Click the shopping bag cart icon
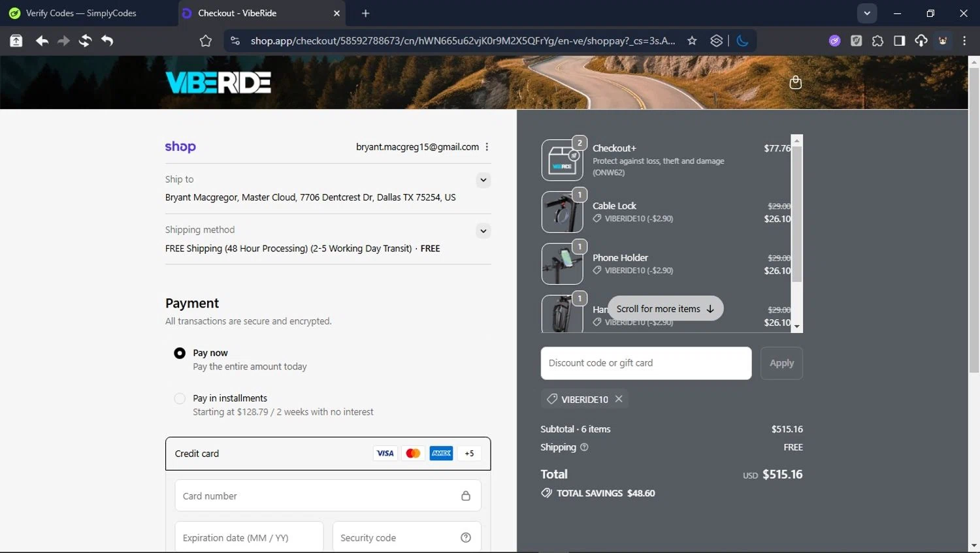 pyautogui.click(x=795, y=82)
